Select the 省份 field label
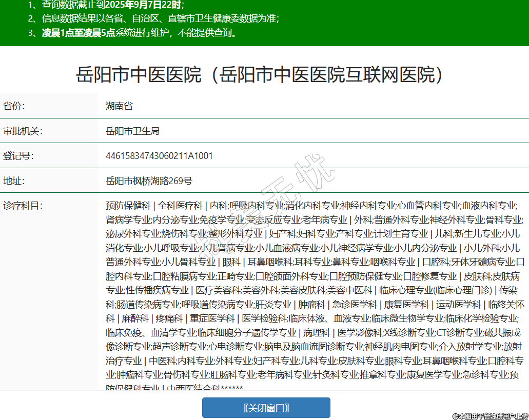 pyautogui.click(x=14, y=106)
